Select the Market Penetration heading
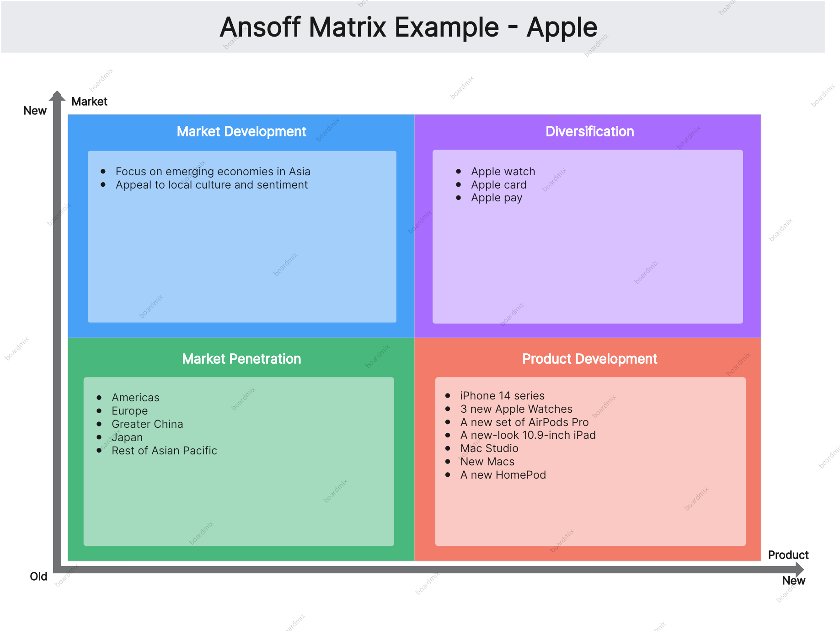840x631 pixels. click(x=241, y=359)
